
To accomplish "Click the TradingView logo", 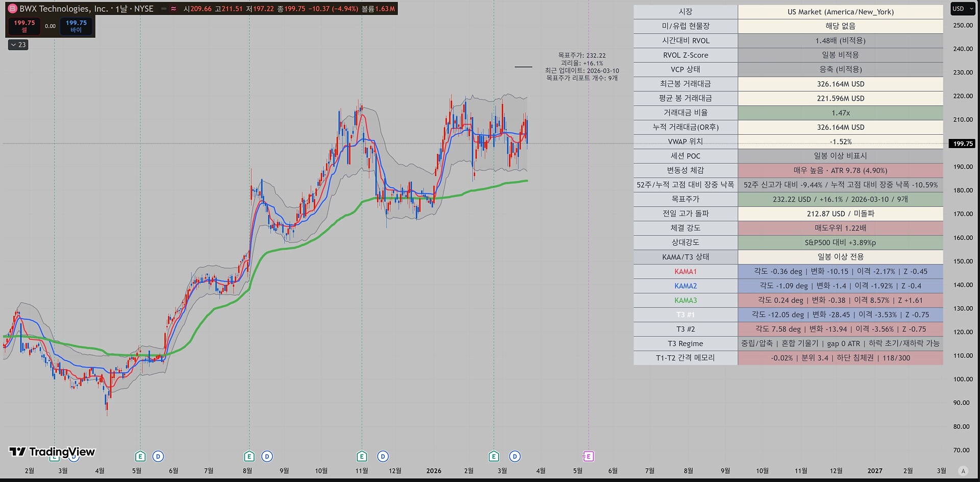I will [52, 452].
